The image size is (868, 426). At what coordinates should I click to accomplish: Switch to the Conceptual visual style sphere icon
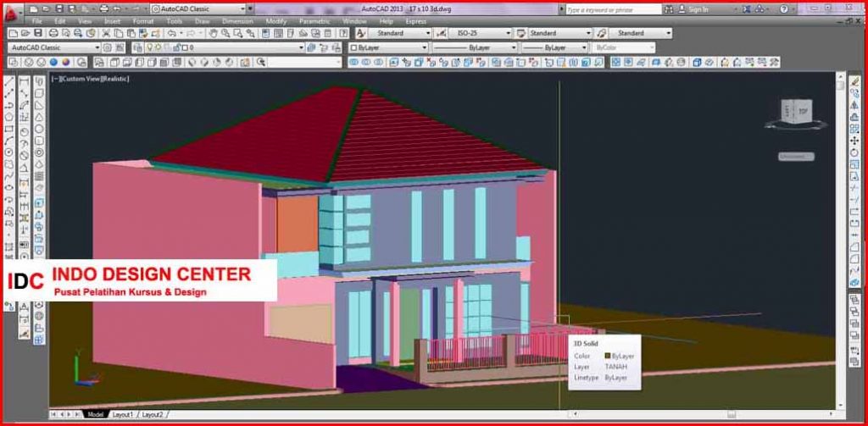point(66,62)
